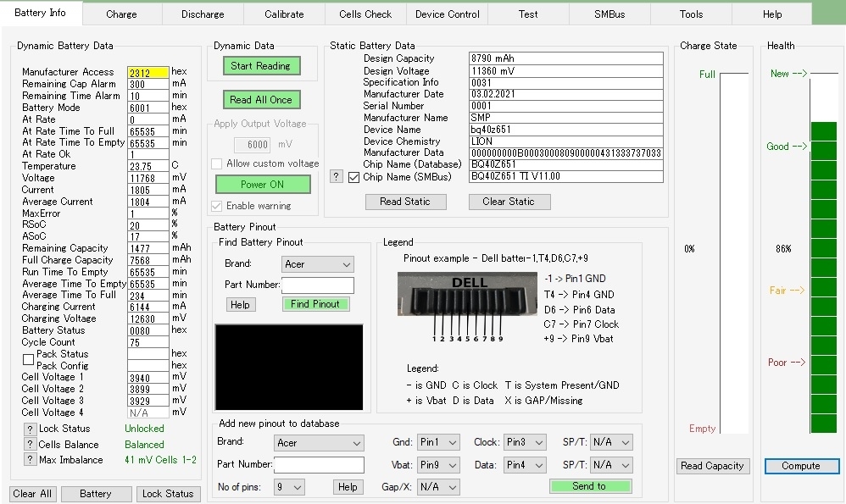Switch to the Calibrate tab

point(284,14)
